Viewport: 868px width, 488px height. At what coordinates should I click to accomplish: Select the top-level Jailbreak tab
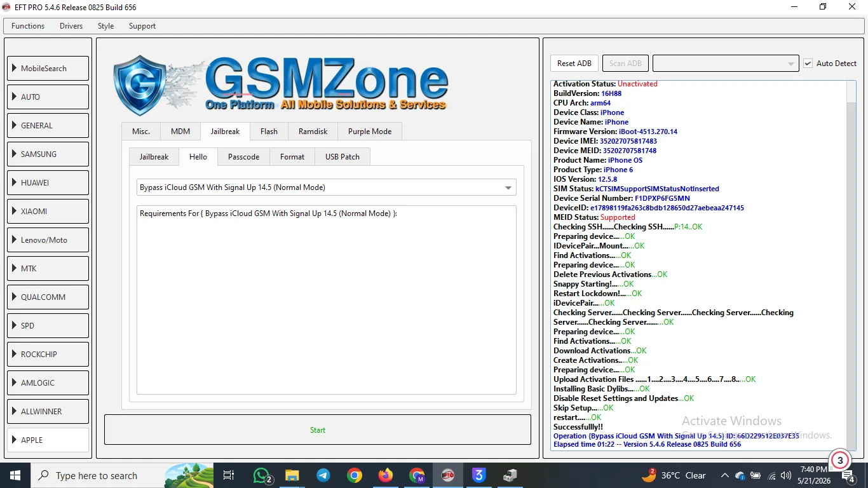(226, 132)
